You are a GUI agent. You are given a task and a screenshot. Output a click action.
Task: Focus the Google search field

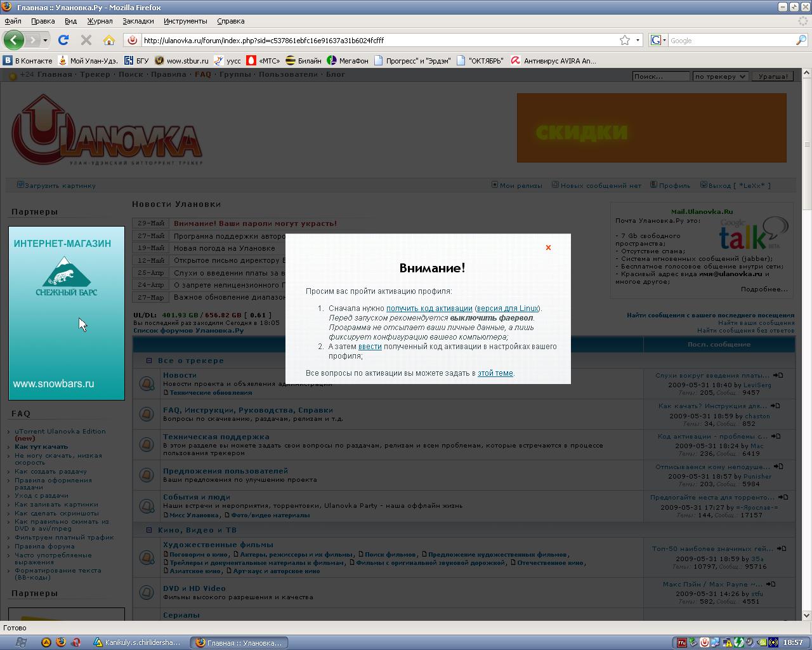[x=731, y=40]
